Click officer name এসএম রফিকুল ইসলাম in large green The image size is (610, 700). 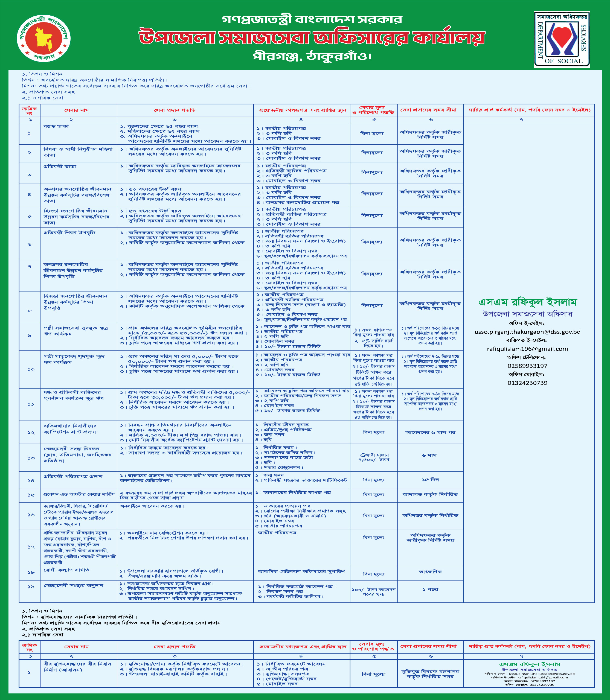pyautogui.click(x=527, y=302)
